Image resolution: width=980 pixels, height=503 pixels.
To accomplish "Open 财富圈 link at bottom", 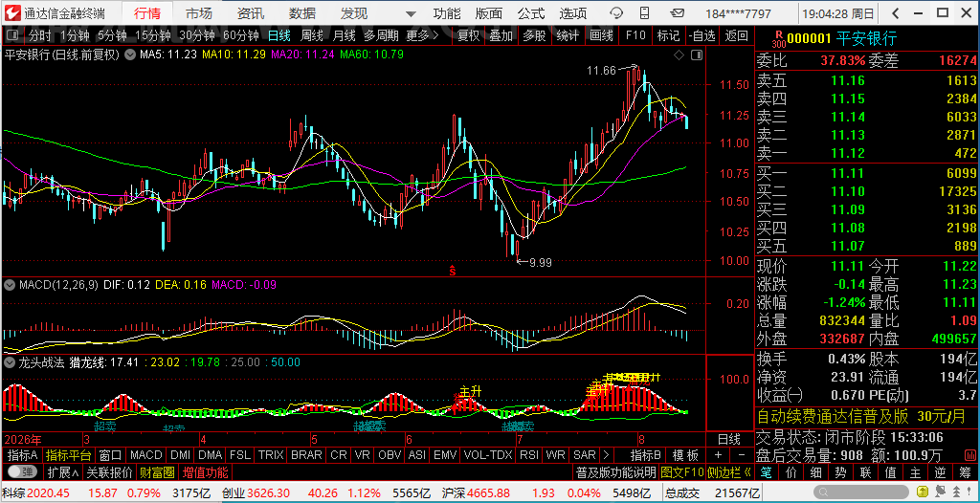I will point(157,471).
